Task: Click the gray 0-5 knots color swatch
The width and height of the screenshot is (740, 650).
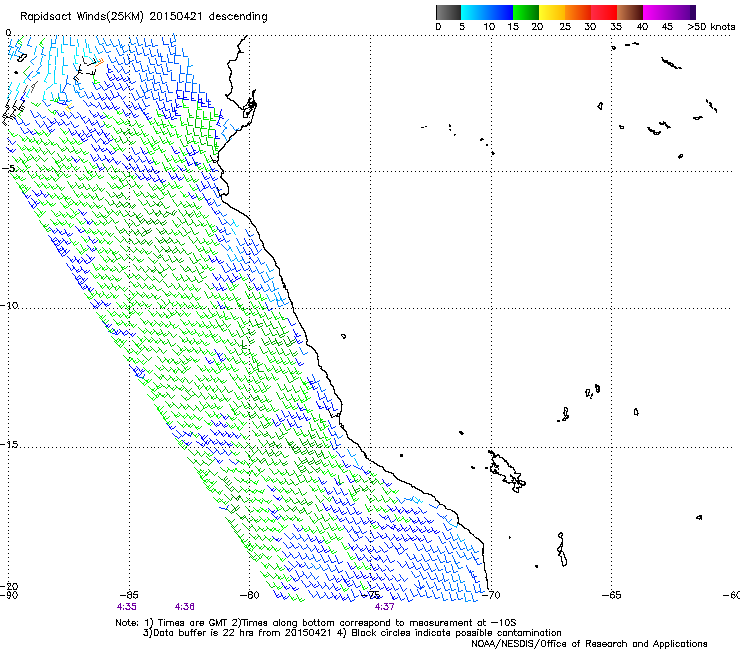Action: 448,12
